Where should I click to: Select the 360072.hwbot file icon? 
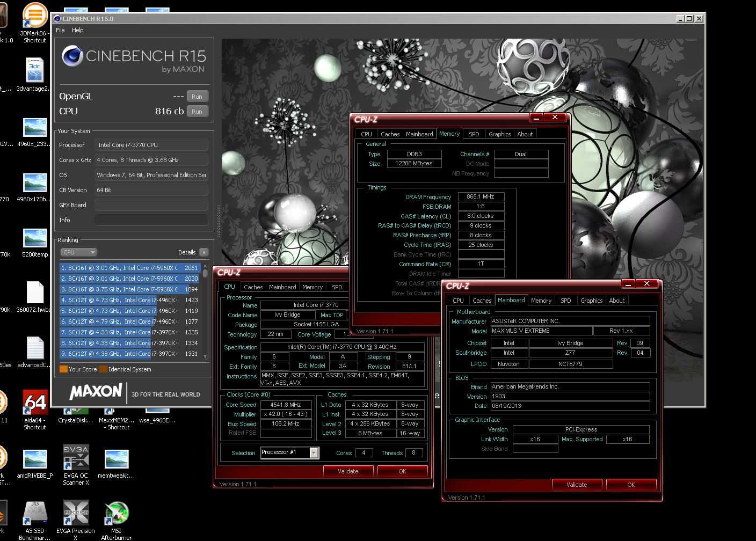(x=34, y=294)
